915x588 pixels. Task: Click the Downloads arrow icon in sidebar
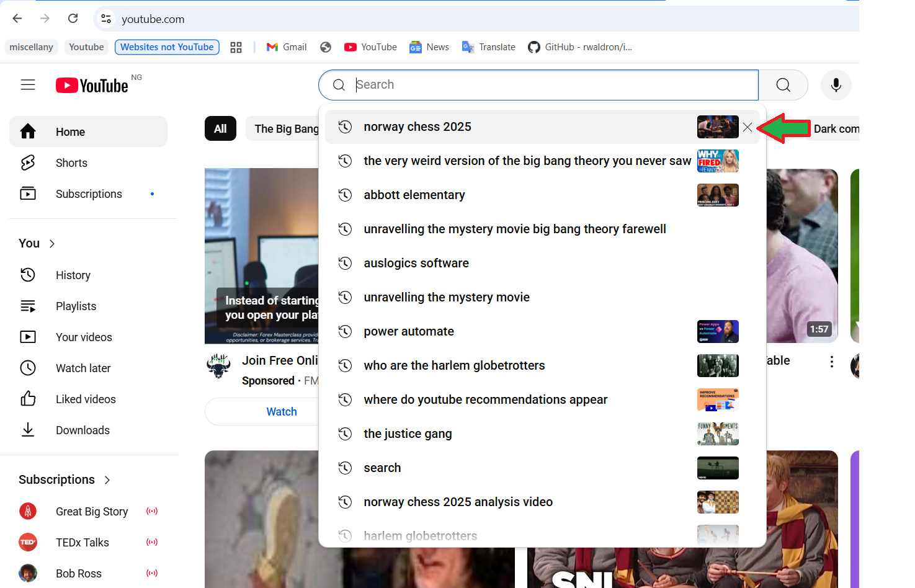(28, 430)
